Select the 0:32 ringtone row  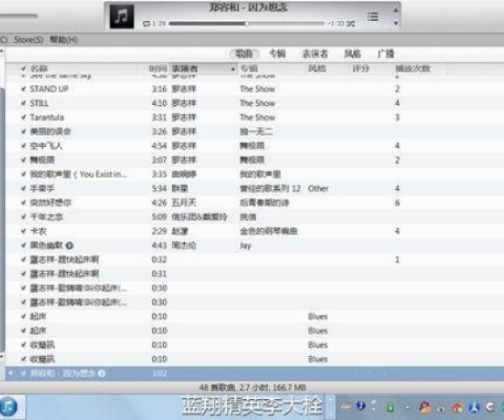click(x=255, y=260)
